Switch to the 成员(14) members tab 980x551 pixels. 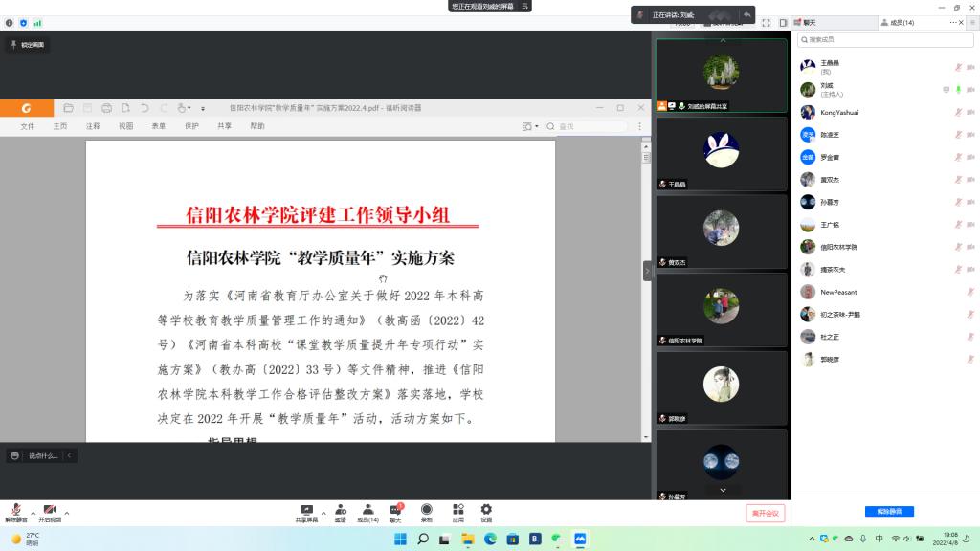coord(898,22)
